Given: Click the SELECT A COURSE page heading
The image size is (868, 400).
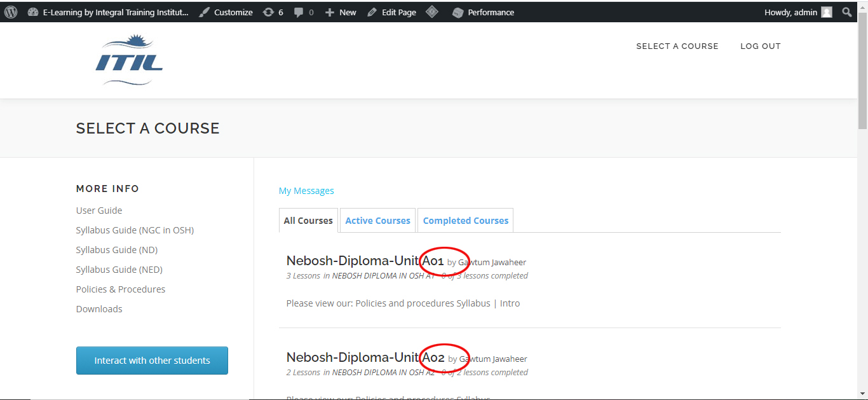Looking at the screenshot, I should (148, 128).
